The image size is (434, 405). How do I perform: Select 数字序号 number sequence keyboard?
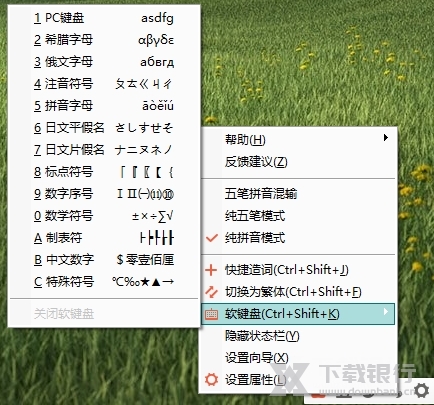104,194
